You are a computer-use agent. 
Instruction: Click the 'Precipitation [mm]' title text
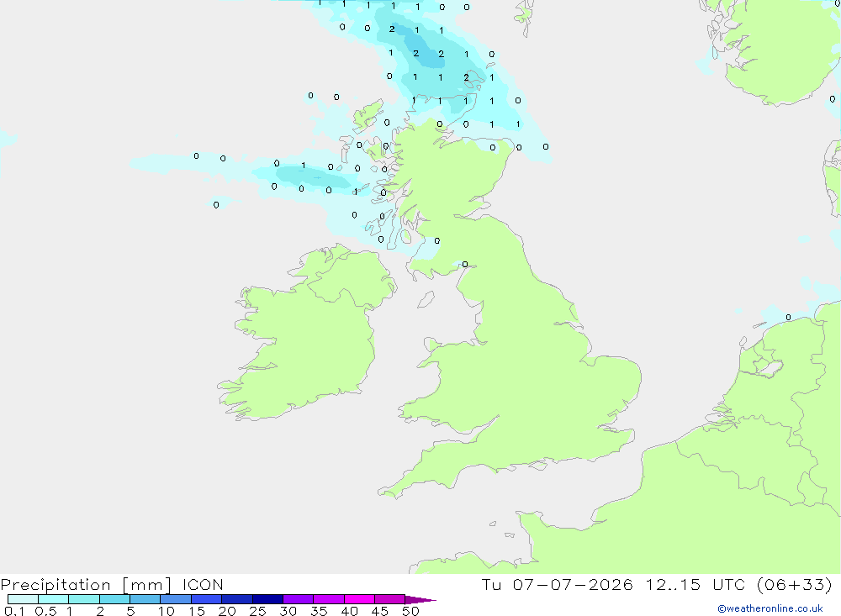click(x=86, y=584)
